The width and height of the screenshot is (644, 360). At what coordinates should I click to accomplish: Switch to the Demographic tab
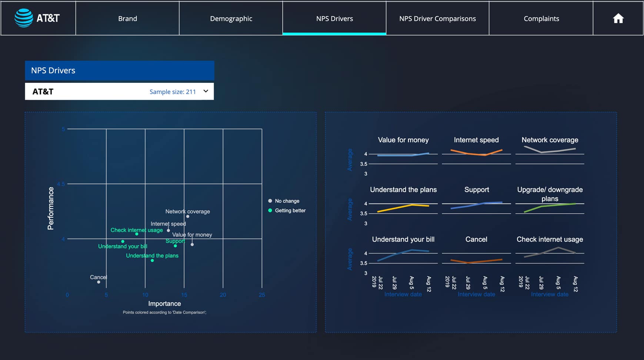[x=231, y=18]
